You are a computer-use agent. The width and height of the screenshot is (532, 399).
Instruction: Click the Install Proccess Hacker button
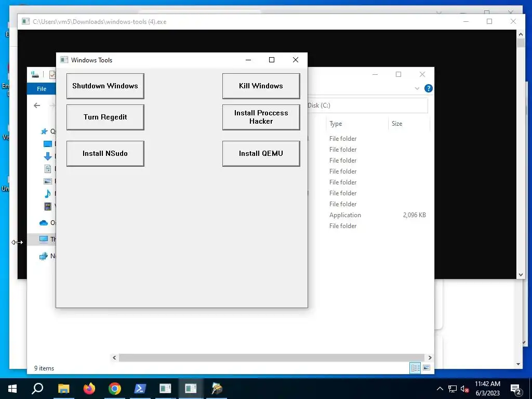tap(261, 117)
